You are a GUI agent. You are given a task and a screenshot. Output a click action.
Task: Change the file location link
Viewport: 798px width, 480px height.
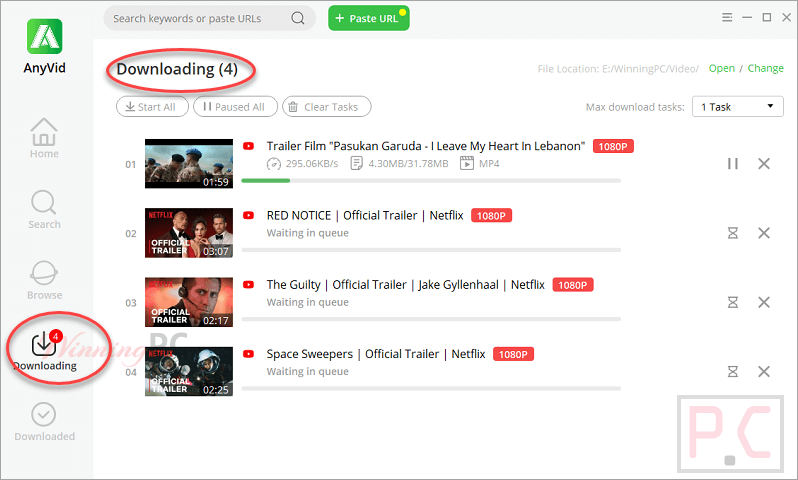(765, 68)
